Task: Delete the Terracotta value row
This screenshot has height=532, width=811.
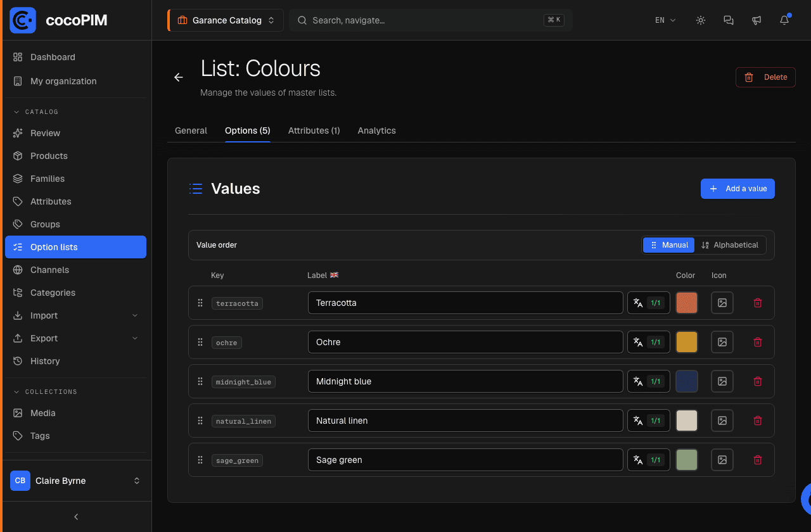Action: [758, 303]
